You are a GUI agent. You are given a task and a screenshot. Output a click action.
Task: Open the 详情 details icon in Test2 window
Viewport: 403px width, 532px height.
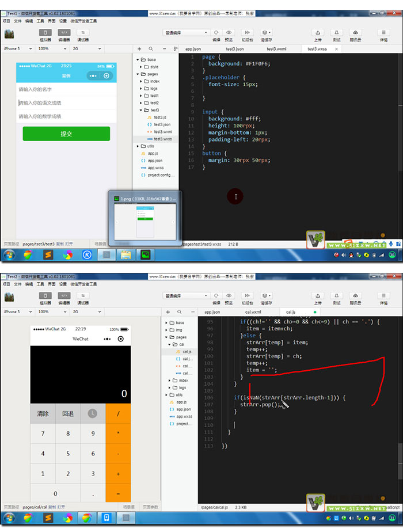[383, 295]
